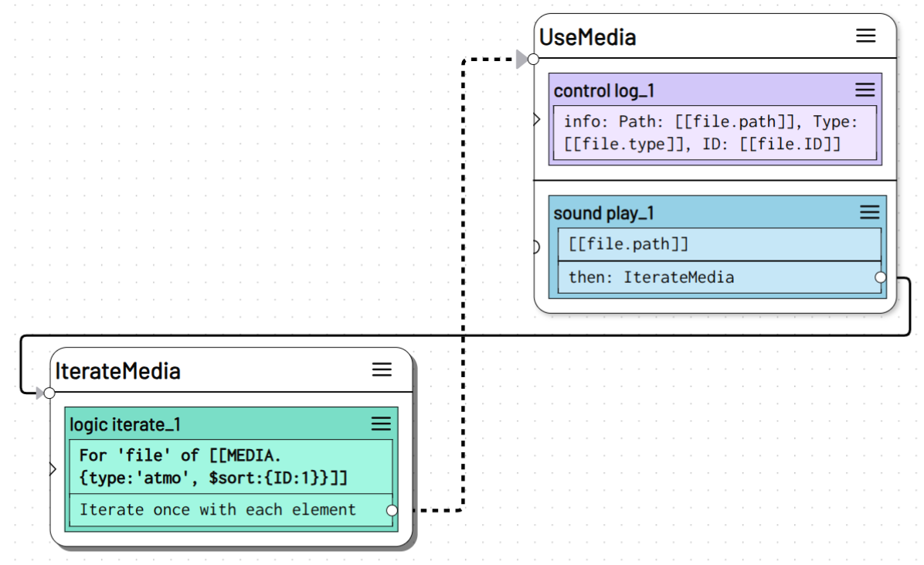The image size is (924, 565).
Task: Click the control log_1 left input arrow
Action: coord(537,119)
